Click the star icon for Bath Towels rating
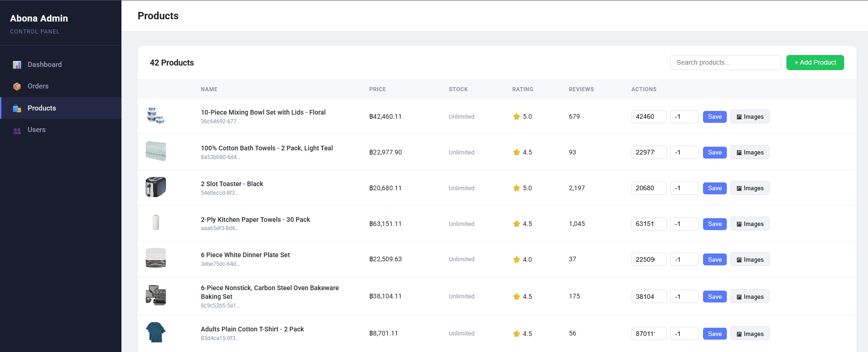 (516, 152)
